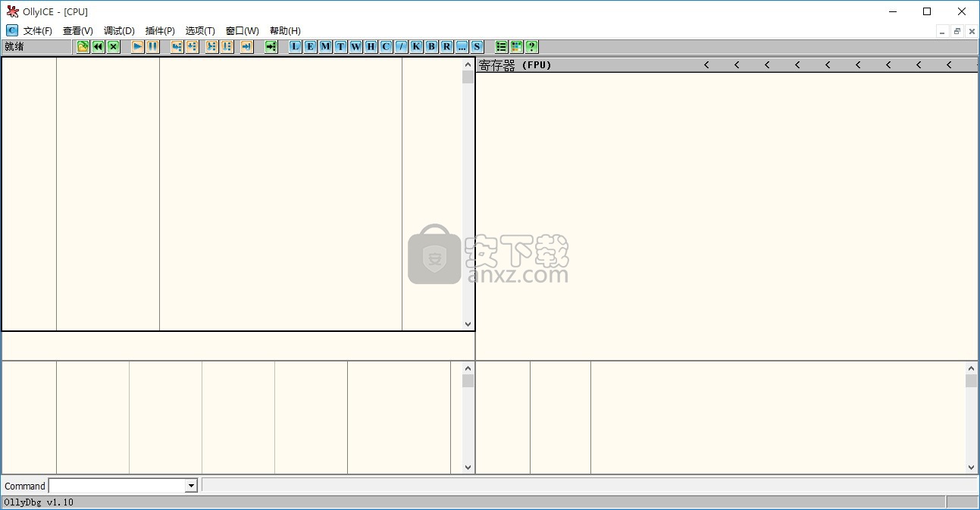
Task: Open the 查看(V) menu
Action: pyautogui.click(x=78, y=31)
